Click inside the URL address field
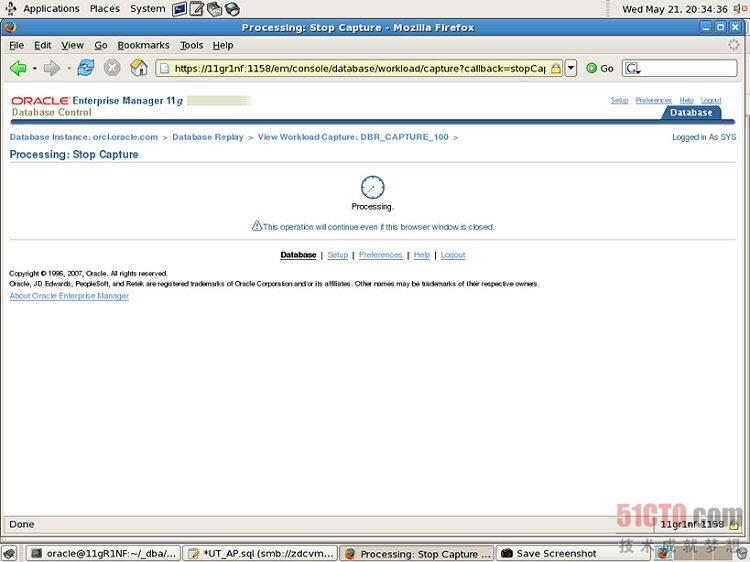The image size is (750, 562). 360,68
